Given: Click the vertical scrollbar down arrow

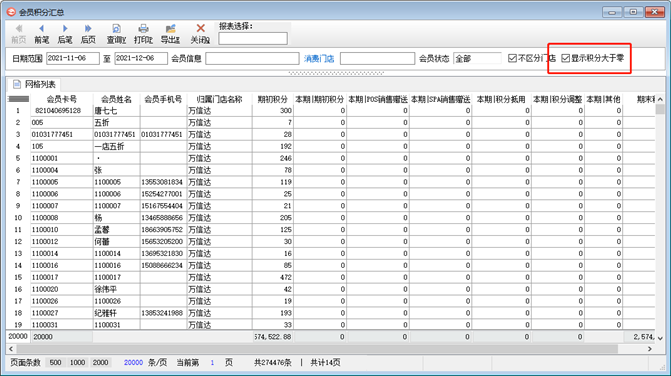Looking at the screenshot, I should [660, 338].
